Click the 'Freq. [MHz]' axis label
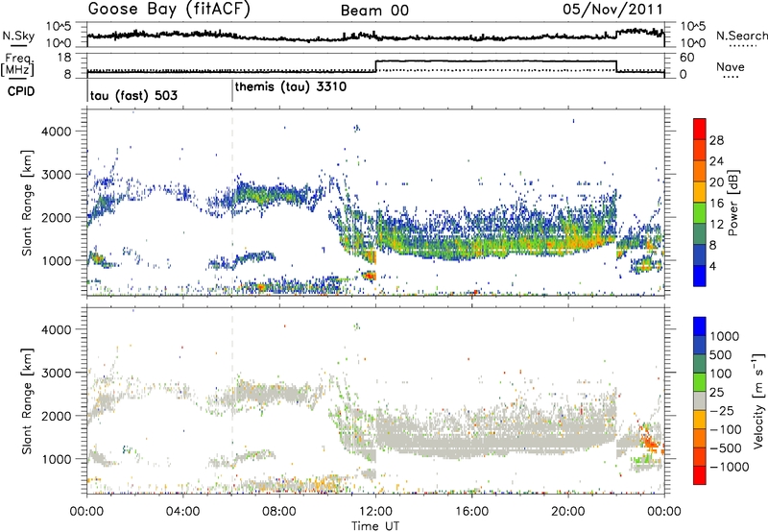 point(17,64)
